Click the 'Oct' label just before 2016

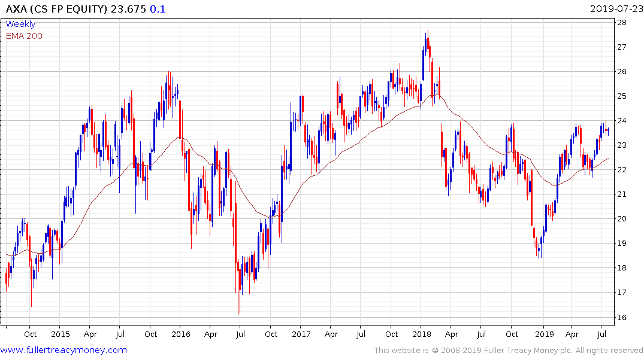[151, 334]
